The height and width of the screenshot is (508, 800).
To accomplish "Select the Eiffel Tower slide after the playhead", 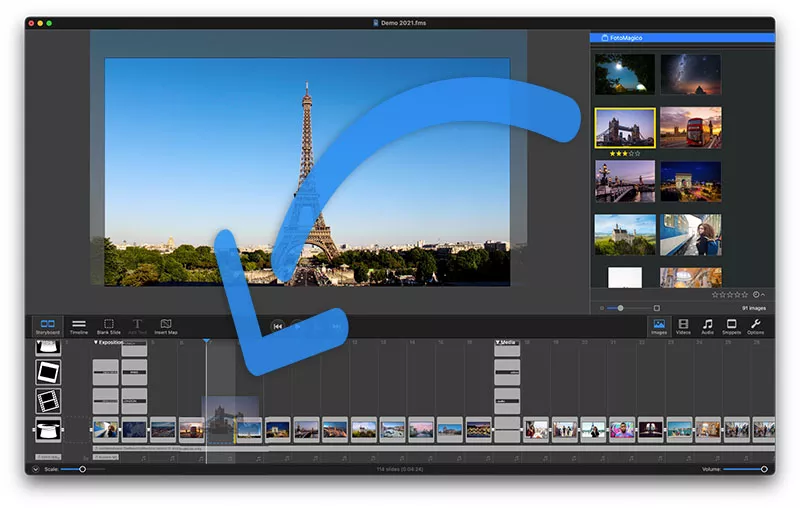I will pyautogui.click(x=249, y=429).
